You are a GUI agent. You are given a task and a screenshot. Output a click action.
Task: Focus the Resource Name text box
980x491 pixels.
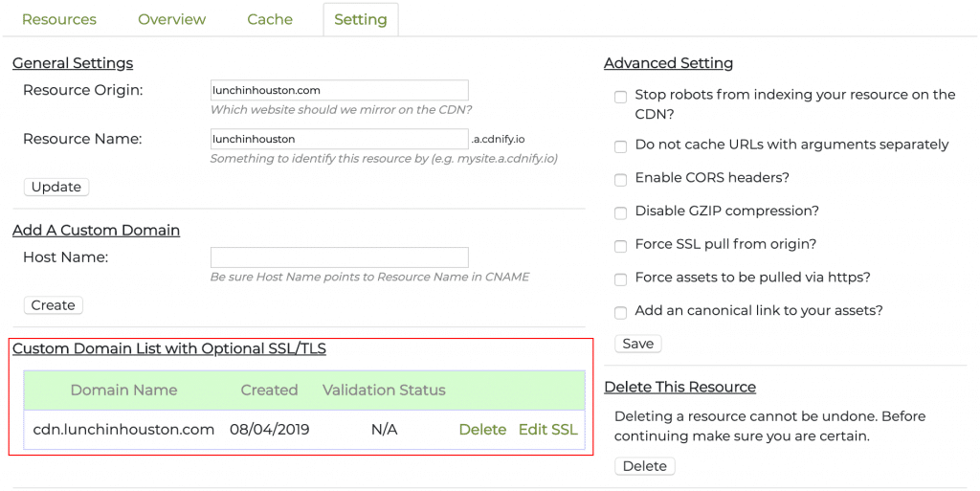[x=339, y=139]
